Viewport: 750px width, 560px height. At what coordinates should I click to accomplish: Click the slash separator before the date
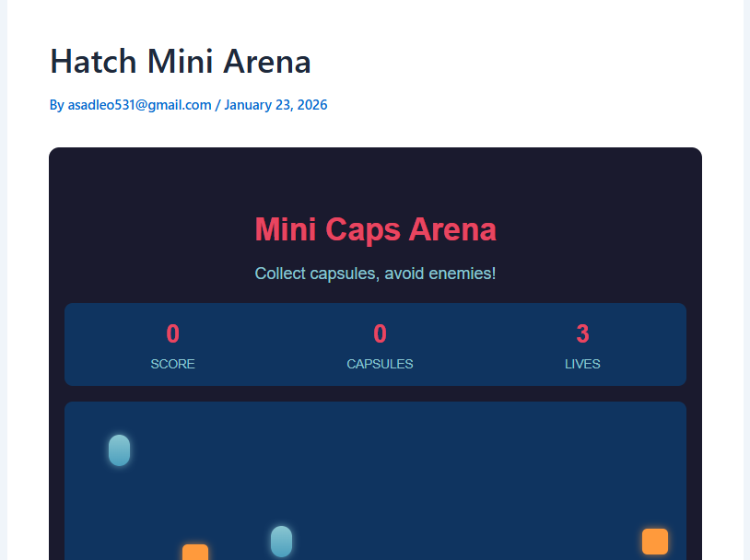pos(217,105)
